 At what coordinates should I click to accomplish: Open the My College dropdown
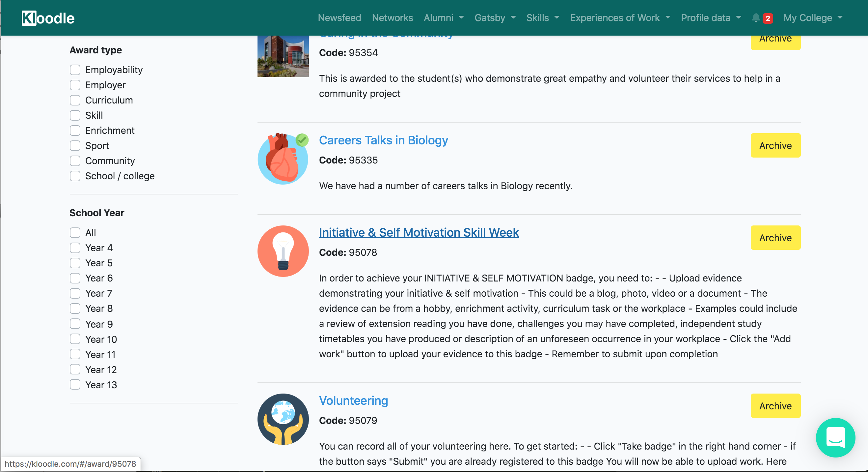(813, 17)
